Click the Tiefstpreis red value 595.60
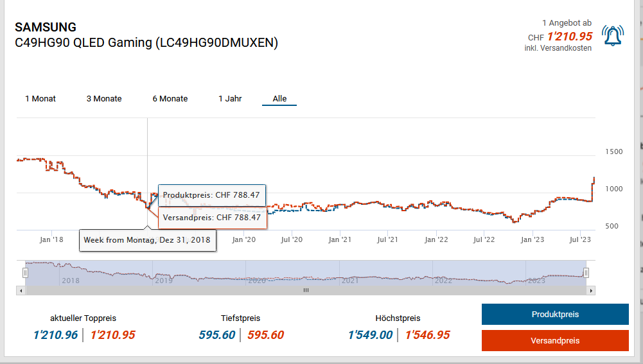The image size is (643, 364). coord(266,335)
